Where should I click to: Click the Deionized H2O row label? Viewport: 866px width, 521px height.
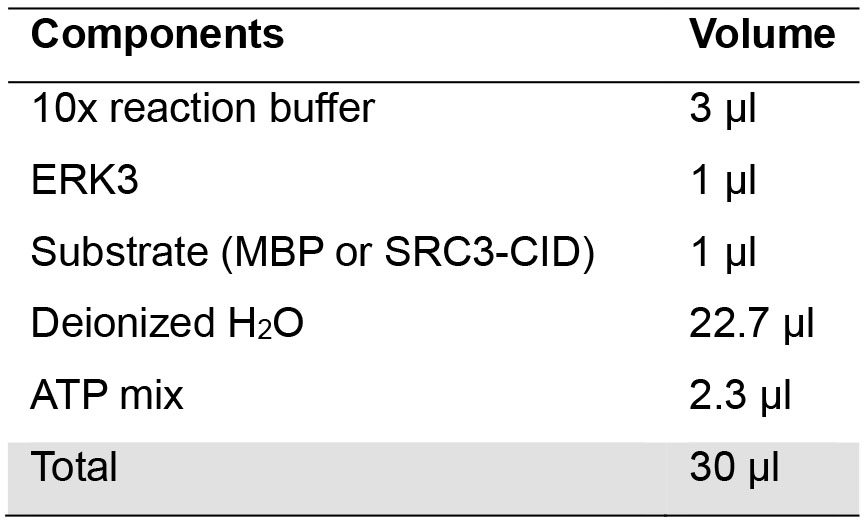167,323
